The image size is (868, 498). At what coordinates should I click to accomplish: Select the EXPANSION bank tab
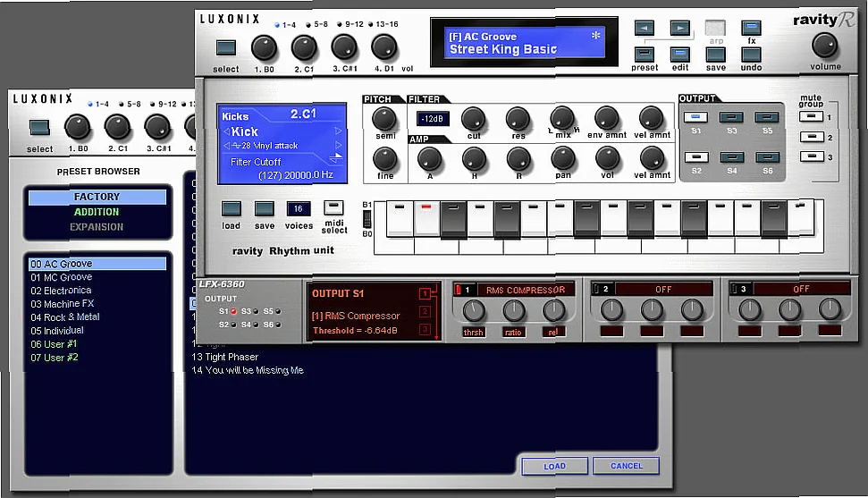(97, 226)
